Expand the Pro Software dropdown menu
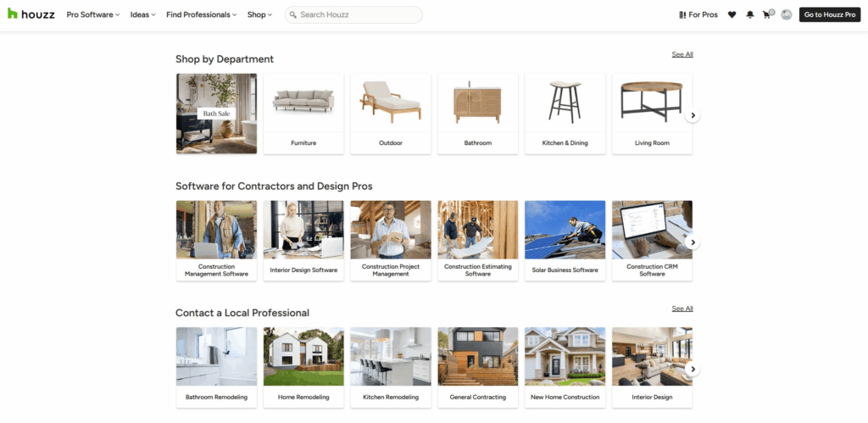Screen dimensions: 868x423 coord(93,14)
